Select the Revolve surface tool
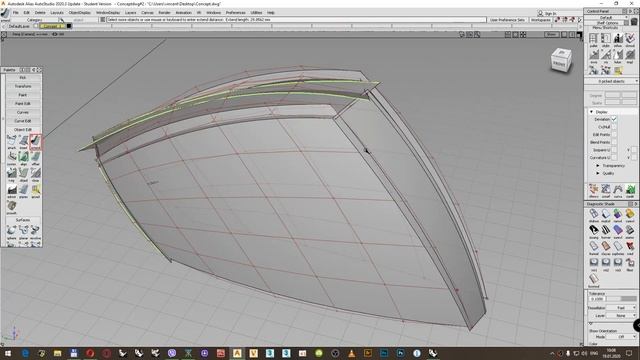 [36, 231]
